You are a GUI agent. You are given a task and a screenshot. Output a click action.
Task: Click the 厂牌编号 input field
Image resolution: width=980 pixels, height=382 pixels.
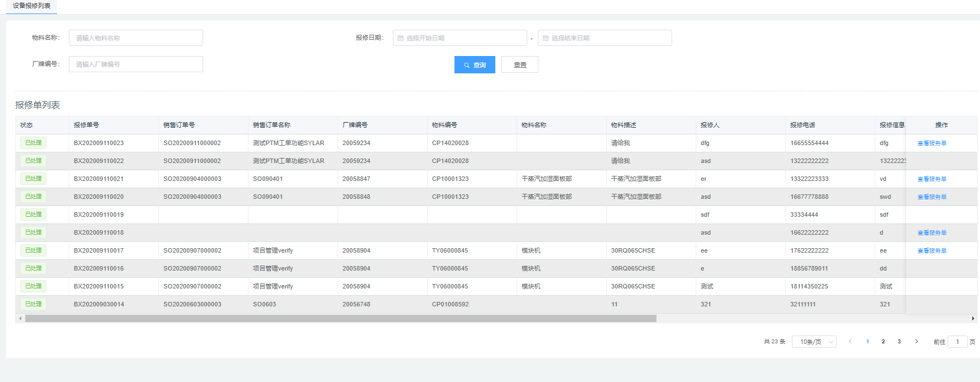pos(136,64)
